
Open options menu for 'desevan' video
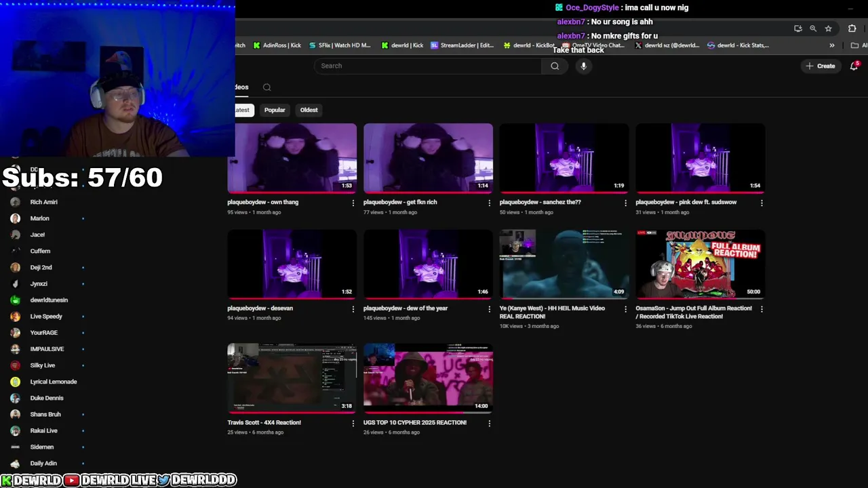point(353,308)
